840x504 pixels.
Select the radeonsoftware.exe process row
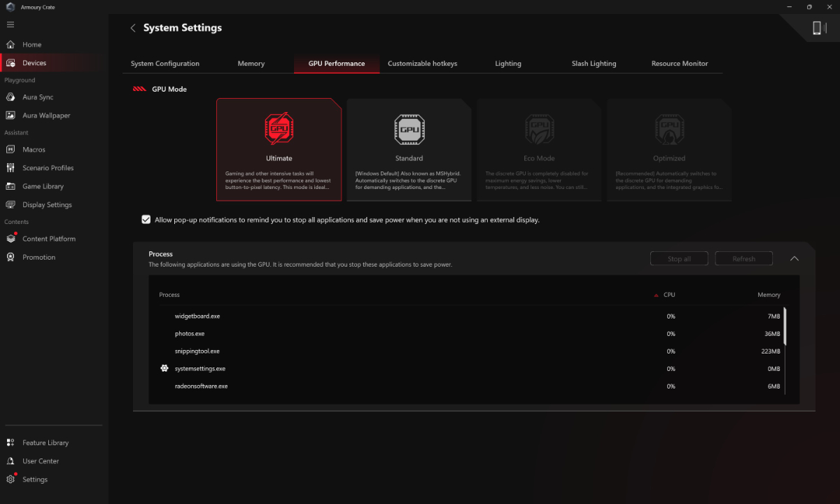(470, 386)
